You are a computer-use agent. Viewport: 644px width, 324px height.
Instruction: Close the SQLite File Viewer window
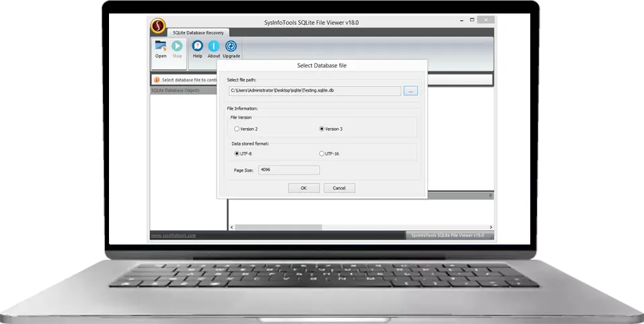pos(486,20)
